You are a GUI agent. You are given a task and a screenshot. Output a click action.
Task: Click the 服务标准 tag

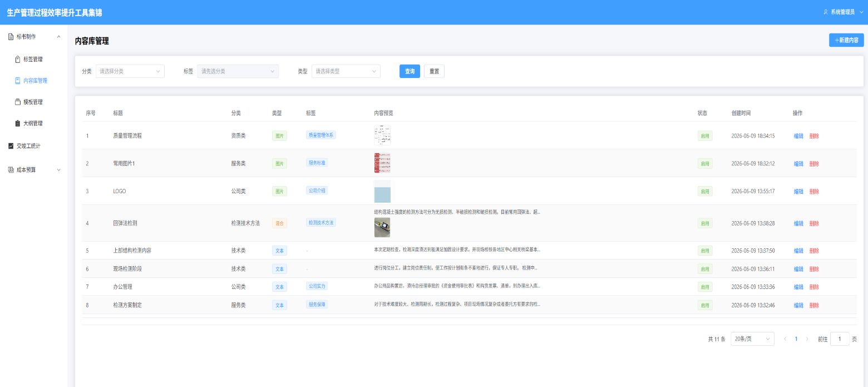click(x=317, y=163)
